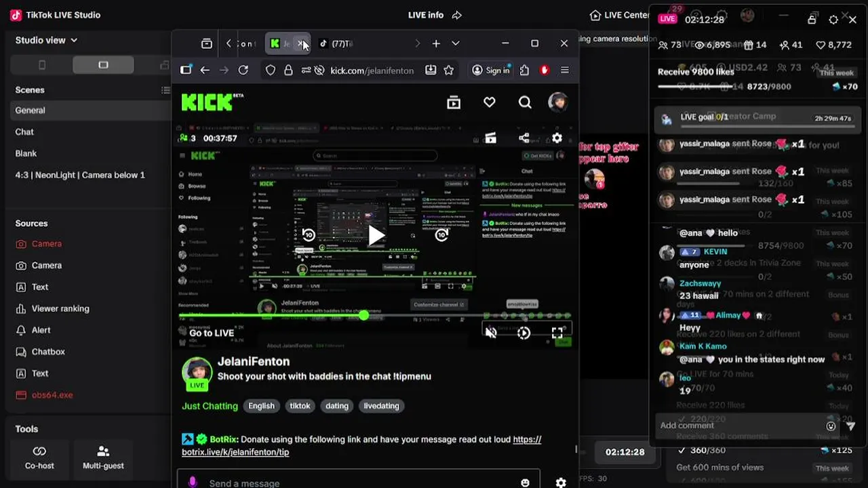Switch to portrait orientation layout

coord(42,65)
